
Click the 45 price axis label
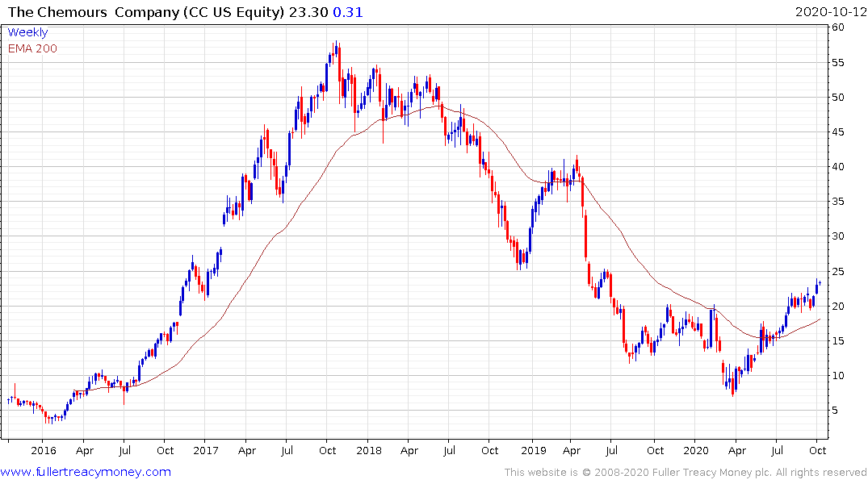pyautogui.click(x=838, y=132)
